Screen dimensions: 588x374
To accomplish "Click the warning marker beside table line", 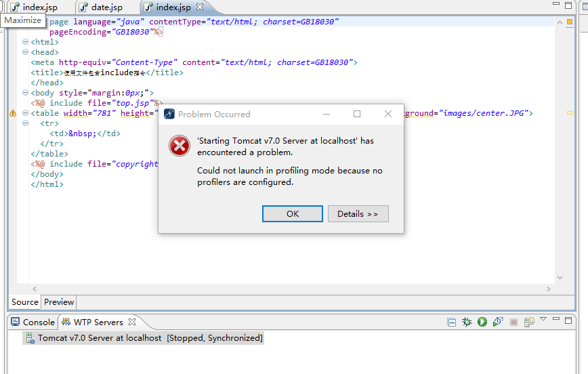I will [13, 113].
